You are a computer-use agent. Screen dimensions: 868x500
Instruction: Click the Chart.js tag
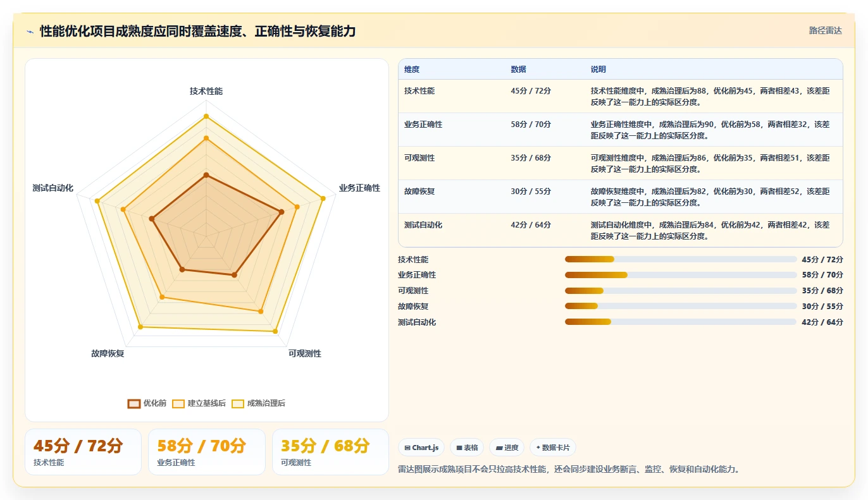[421, 448]
